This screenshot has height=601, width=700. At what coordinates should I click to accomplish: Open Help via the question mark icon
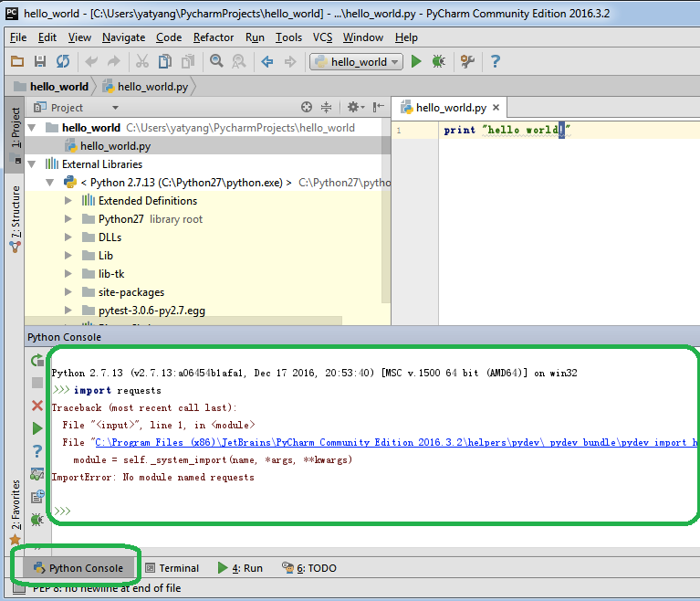click(x=495, y=61)
